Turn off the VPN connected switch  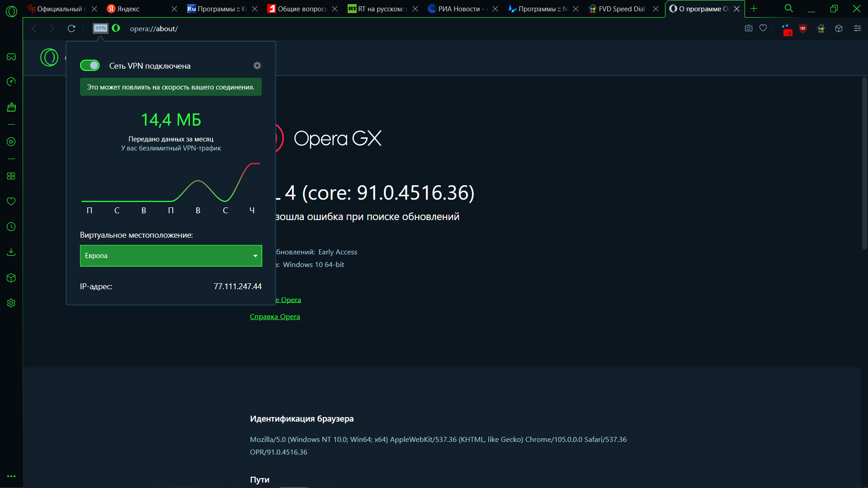point(90,66)
